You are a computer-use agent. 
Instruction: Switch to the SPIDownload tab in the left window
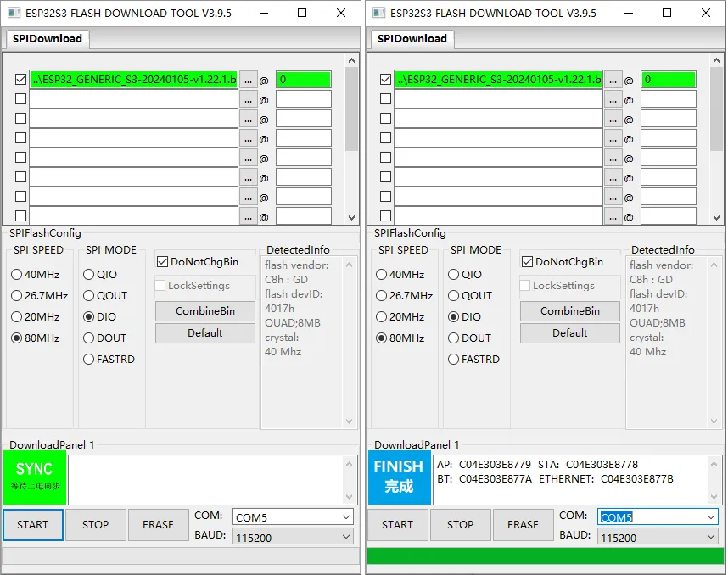click(48, 38)
